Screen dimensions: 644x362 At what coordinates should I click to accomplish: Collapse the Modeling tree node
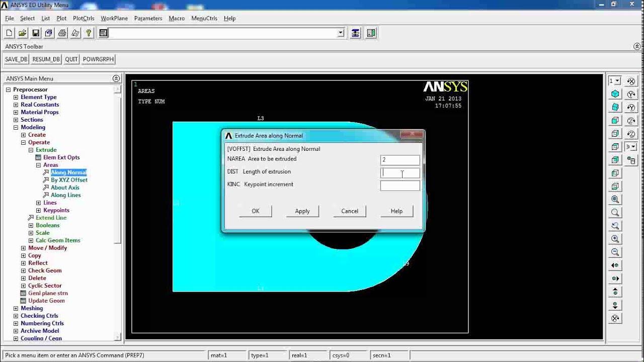coord(16,127)
